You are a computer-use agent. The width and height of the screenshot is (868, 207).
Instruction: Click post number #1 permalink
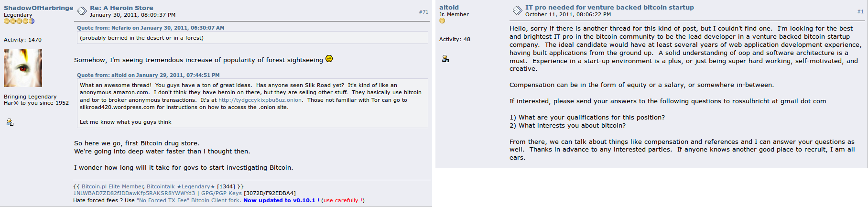point(860,11)
